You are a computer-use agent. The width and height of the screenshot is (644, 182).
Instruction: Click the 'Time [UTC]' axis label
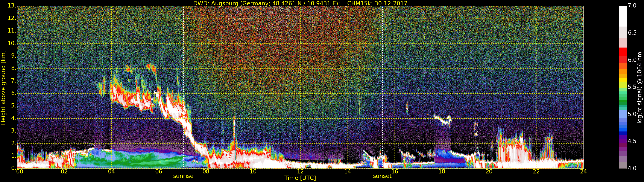(300, 178)
